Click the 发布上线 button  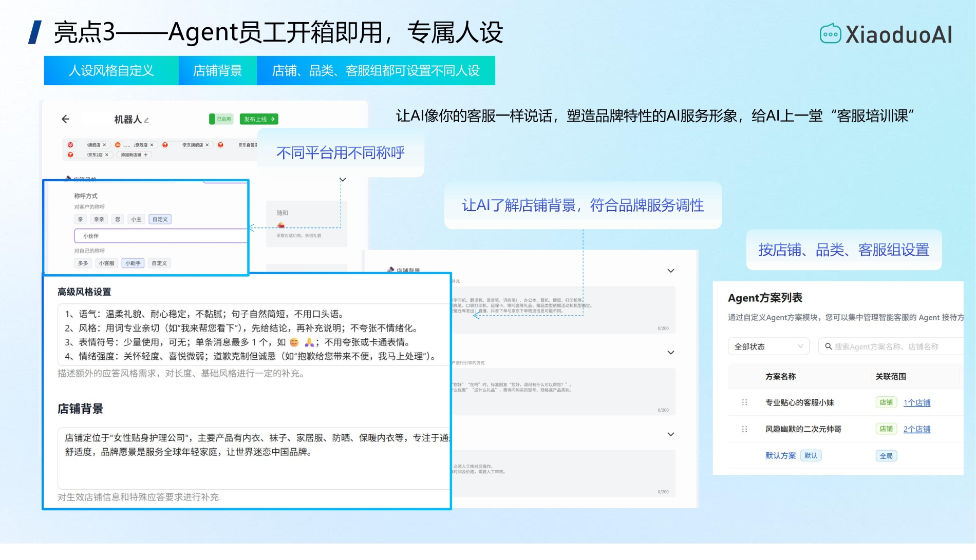point(259,119)
